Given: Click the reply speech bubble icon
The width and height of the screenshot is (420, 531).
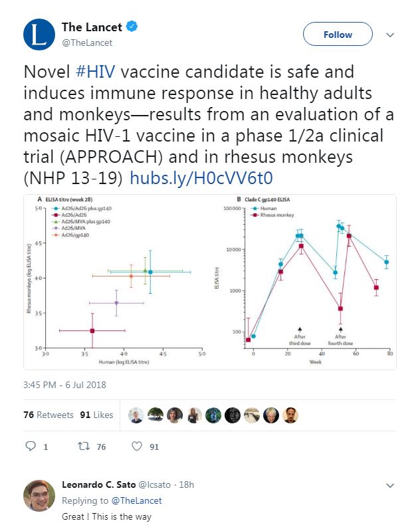Looking at the screenshot, I should tap(31, 446).
